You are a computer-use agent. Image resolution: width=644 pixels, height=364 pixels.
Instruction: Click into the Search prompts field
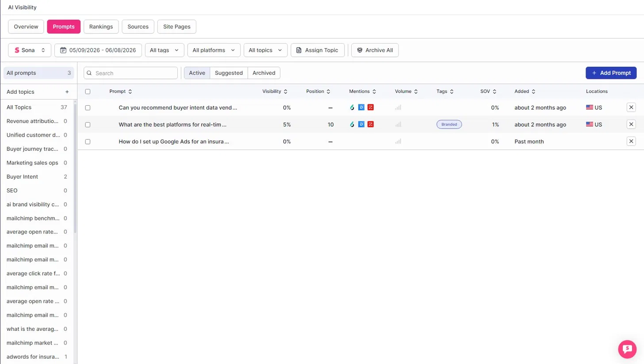pyautogui.click(x=130, y=73)
